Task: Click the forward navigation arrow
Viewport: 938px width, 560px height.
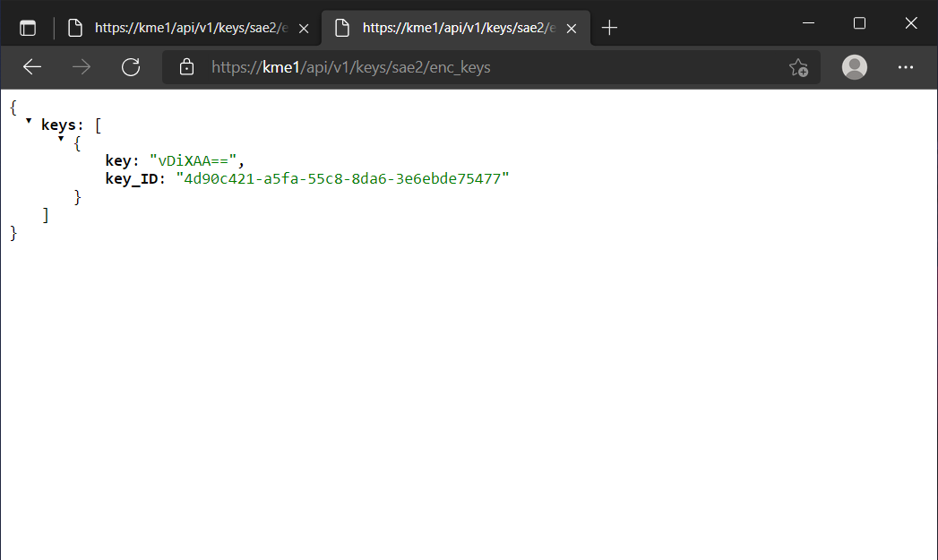Action: pos(82,67)
